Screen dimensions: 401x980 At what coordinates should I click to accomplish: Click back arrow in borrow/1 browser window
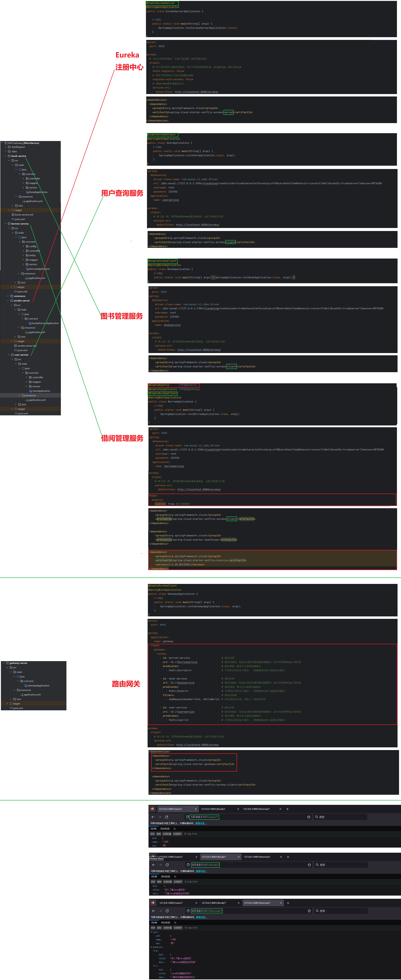[x=154, y=911]
